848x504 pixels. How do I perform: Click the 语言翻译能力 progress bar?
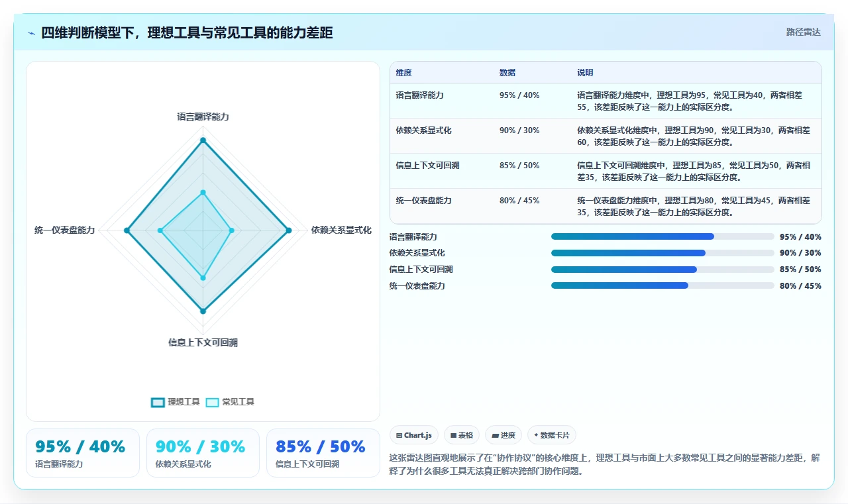coord(662,236)
